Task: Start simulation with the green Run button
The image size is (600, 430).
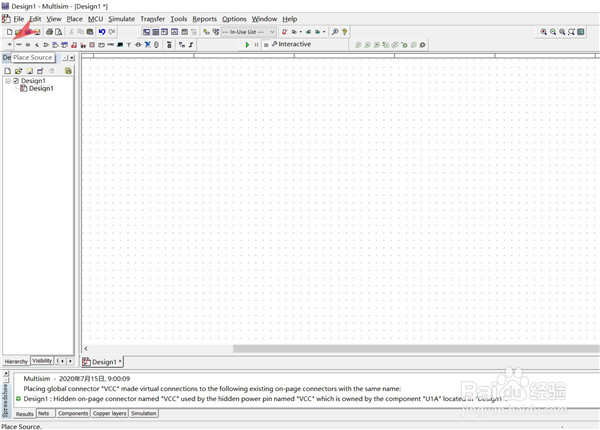Action: 247,45
